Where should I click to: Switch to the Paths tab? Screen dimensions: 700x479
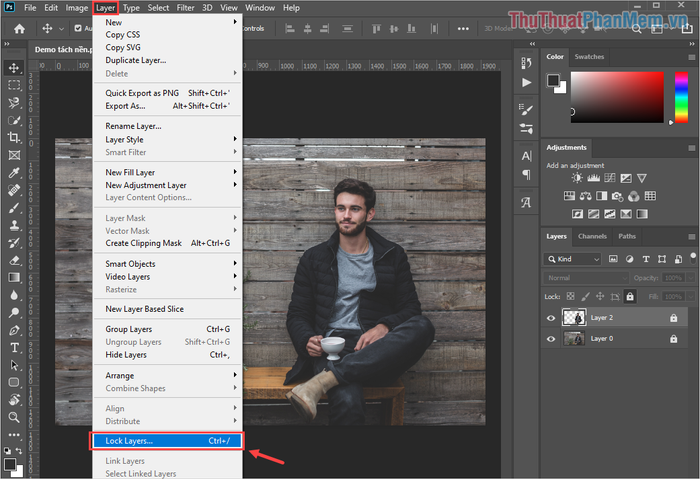pos(627,236)
